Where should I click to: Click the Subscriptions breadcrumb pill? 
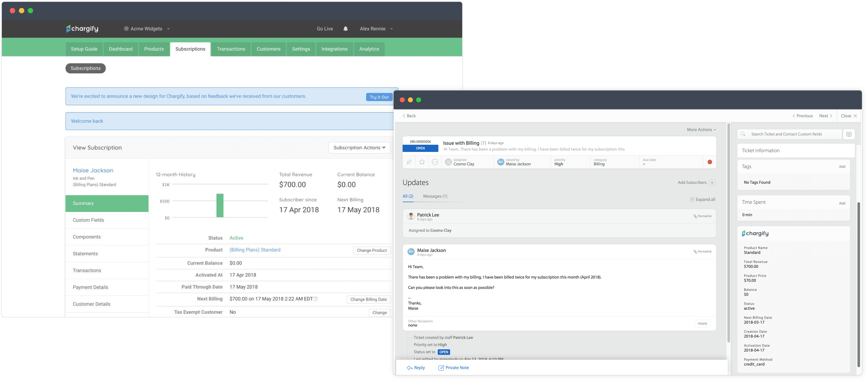(x=86, y=68)
